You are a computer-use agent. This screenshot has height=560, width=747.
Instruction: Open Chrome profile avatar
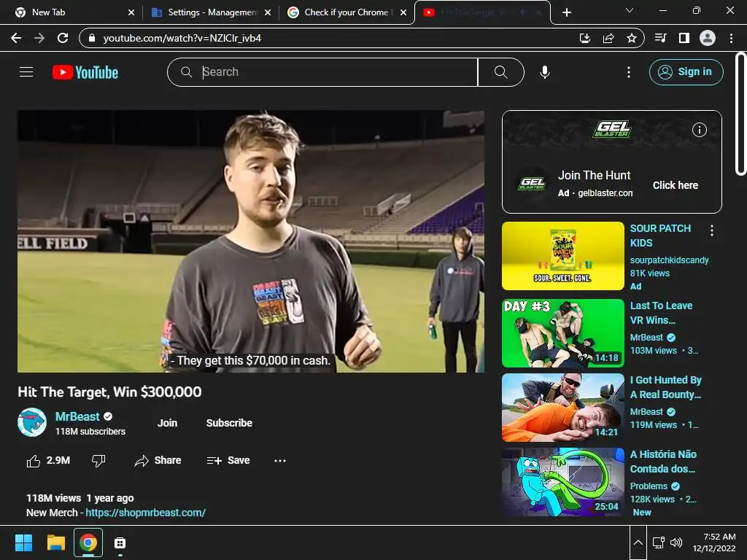pyautogui.click(x=708, y=38)
